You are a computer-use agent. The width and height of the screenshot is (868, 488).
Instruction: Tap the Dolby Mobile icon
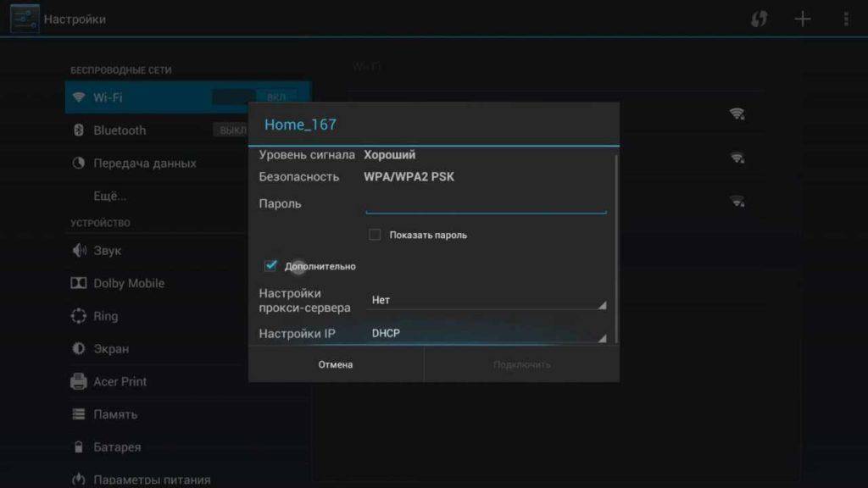[x=79, y=283]
